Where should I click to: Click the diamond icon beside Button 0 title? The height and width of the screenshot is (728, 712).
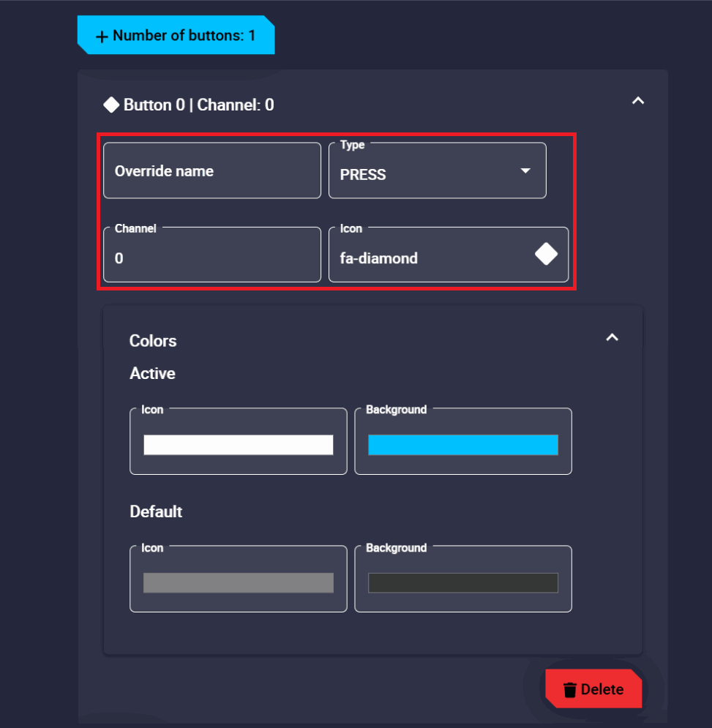point(111,105)
